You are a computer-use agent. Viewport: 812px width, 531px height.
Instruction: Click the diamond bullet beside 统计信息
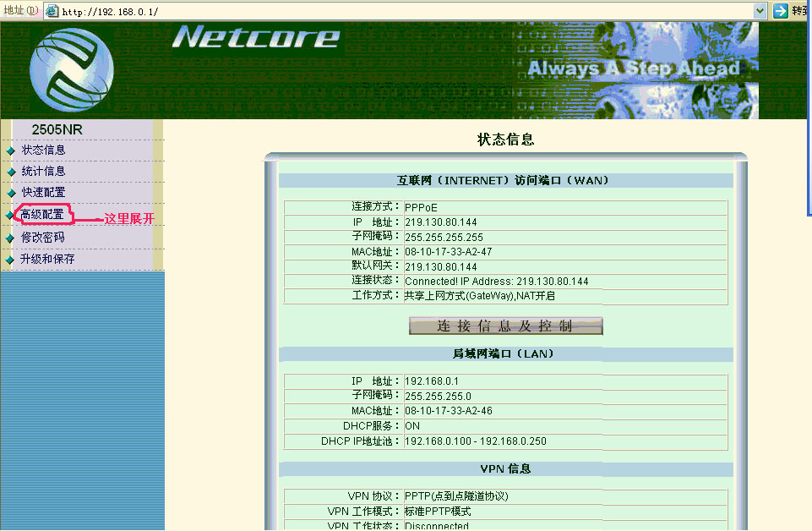tap(10, 172)
